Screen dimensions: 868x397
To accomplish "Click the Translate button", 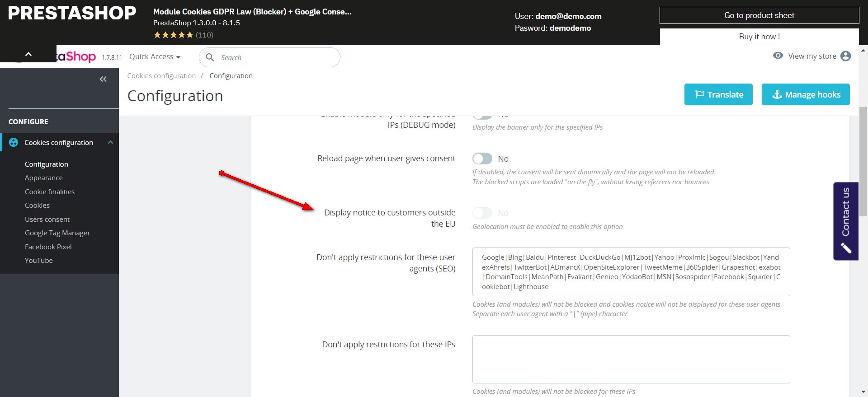I will pos(718,94).
